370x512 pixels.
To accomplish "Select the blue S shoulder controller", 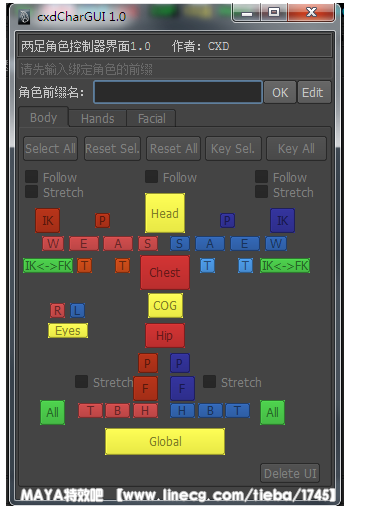I will click(x=180, y=243).
